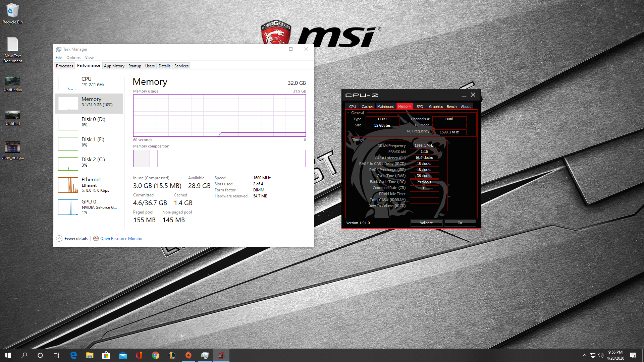The width and height of the screenshot is (644, 362).
Task: Select the Ethernet performance graph item
Action: coord(89,185)
